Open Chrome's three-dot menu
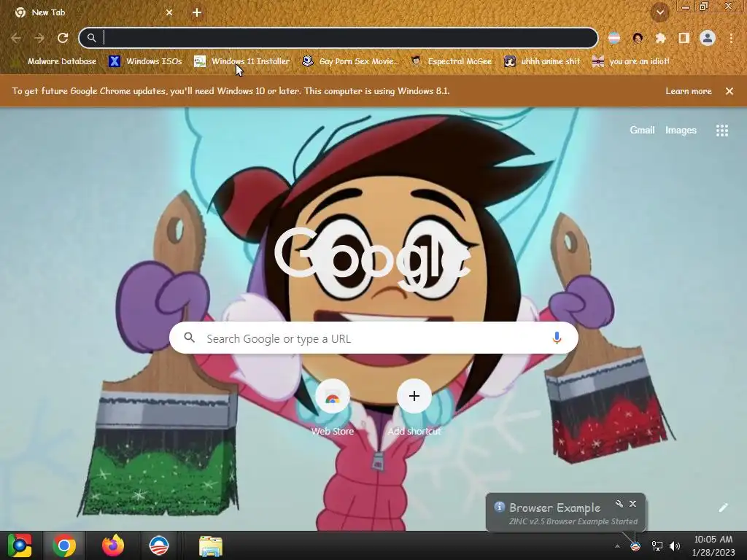Image resolution: width=747 pixels, height=560 pixels. (x=731, y=38)
